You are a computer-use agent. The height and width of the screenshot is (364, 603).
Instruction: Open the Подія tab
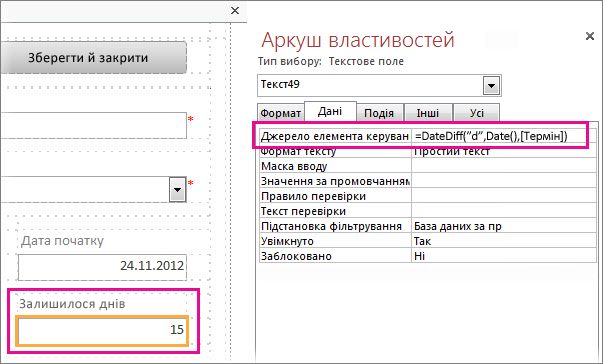[x=379, y=113]
